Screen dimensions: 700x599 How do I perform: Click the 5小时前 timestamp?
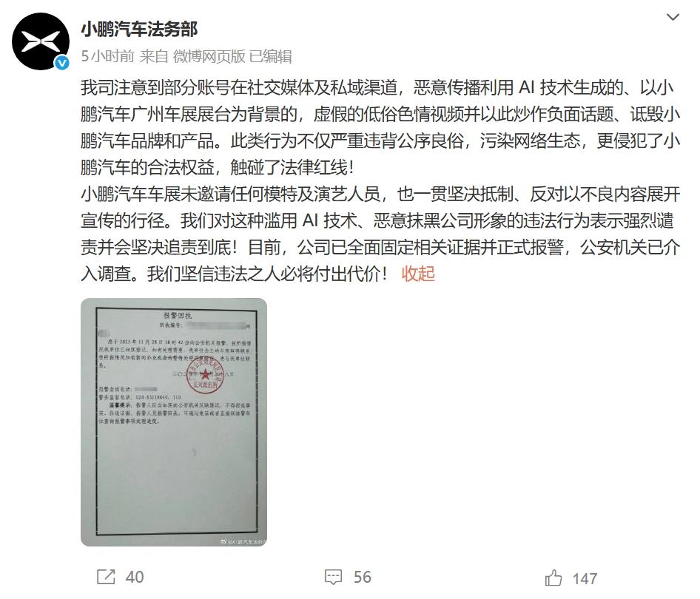[107, 56]
